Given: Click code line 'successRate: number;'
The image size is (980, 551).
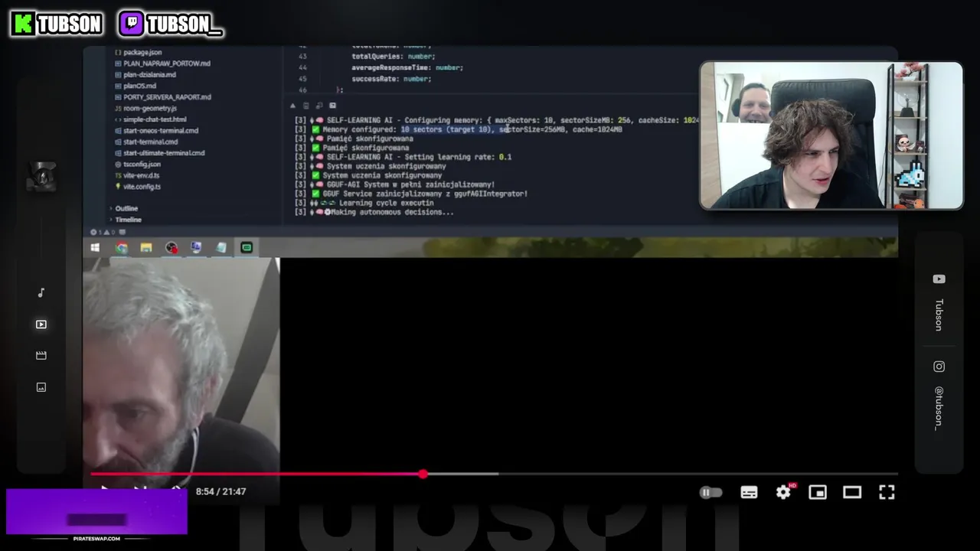Looking at the screenshot, I should coord(391,79).
